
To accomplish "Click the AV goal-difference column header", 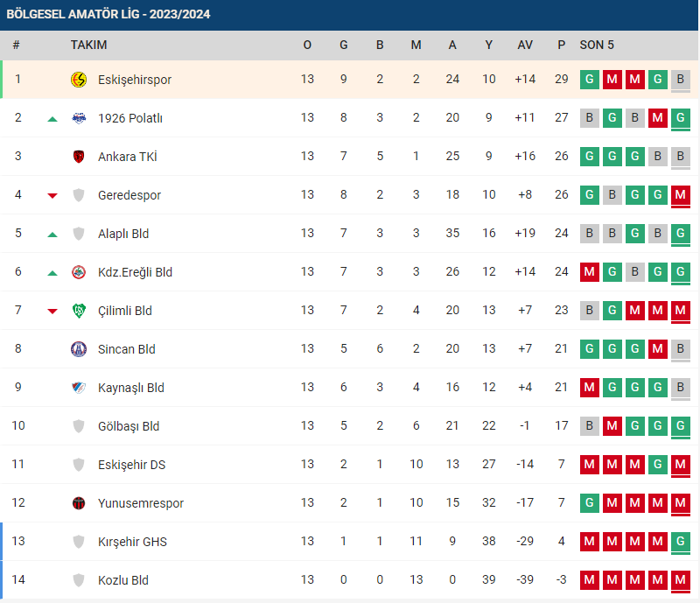I will (x=525, y=45).
